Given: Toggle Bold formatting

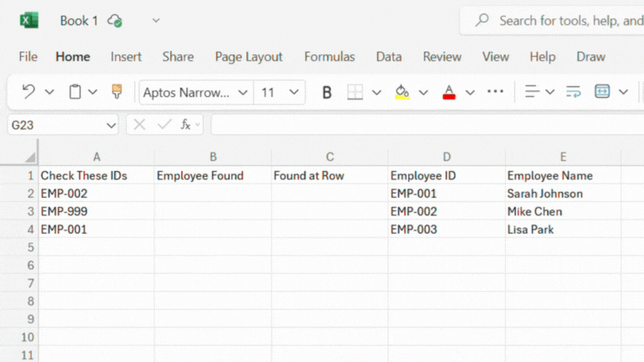Looking at the screenshot, I should pyautogui.click(x=327, y=92).
